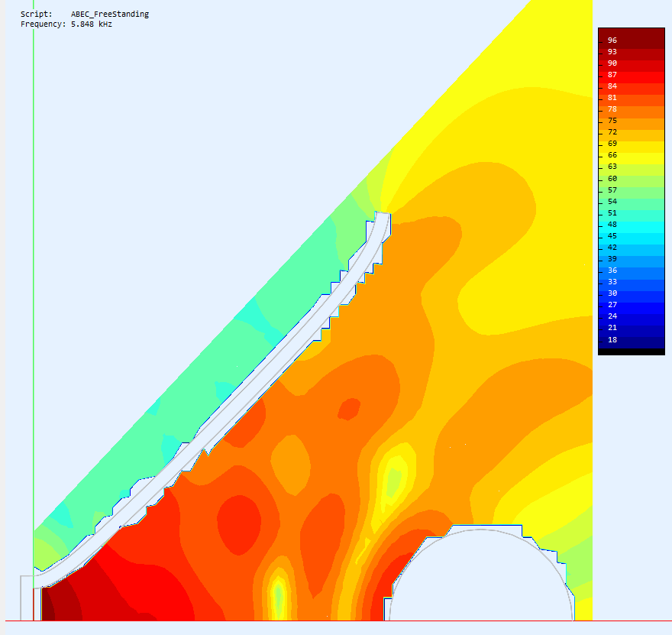Click the ABEC_FreeStanding script name
Screen dimensions: 672x635
pos(110,15)
